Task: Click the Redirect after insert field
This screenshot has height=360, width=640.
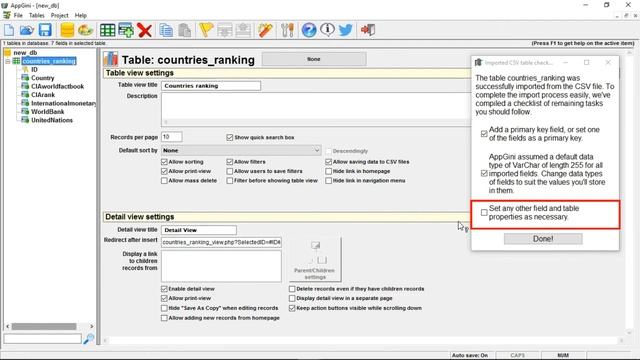Action: 221,242
